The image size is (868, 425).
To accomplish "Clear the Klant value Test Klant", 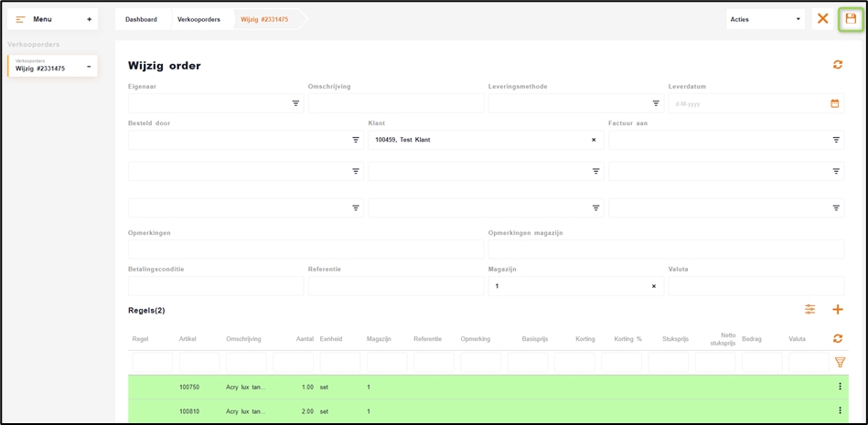I will click(594, 140).
